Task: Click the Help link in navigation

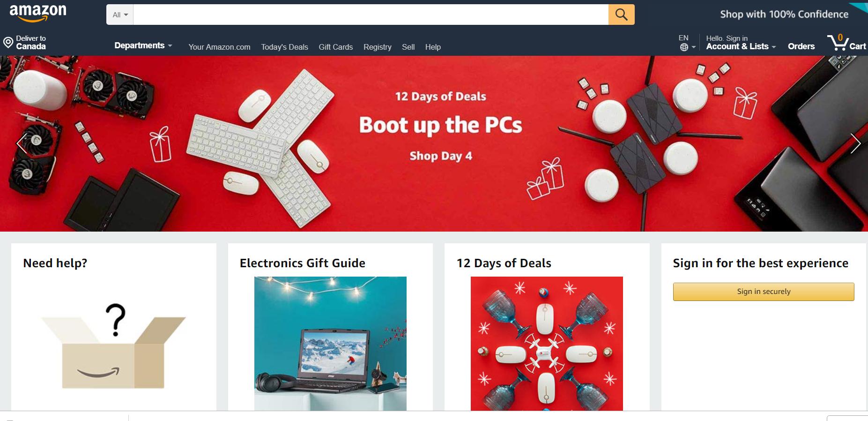Action: pos(433,47)
